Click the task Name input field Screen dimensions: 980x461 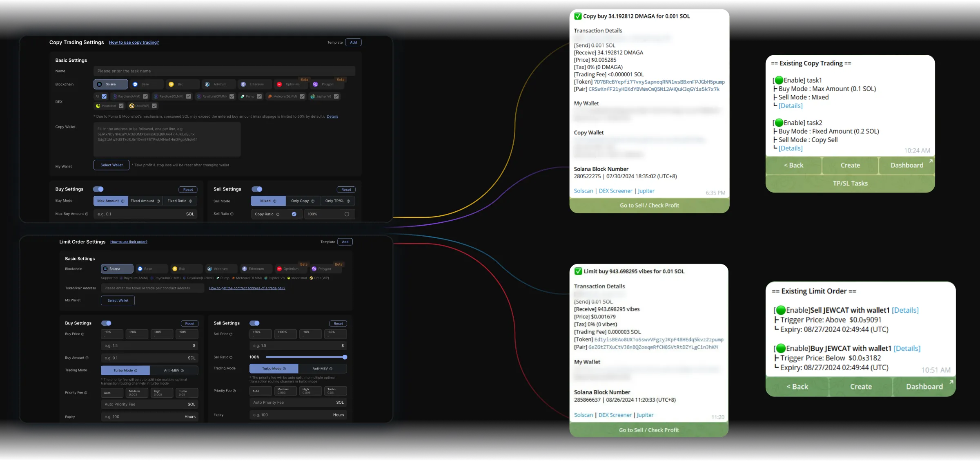pyautogui.click(x=224, y=71)
